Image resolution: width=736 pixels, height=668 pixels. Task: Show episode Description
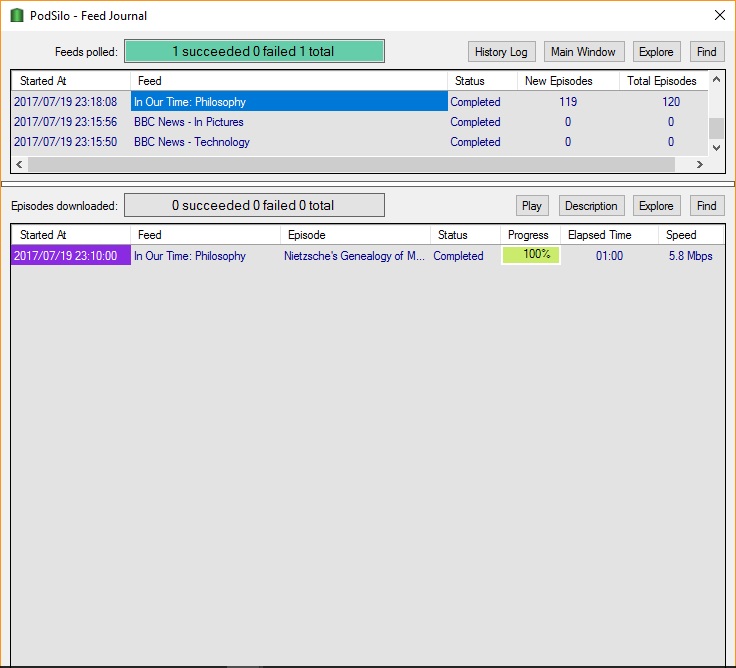(x=591, y=206)
